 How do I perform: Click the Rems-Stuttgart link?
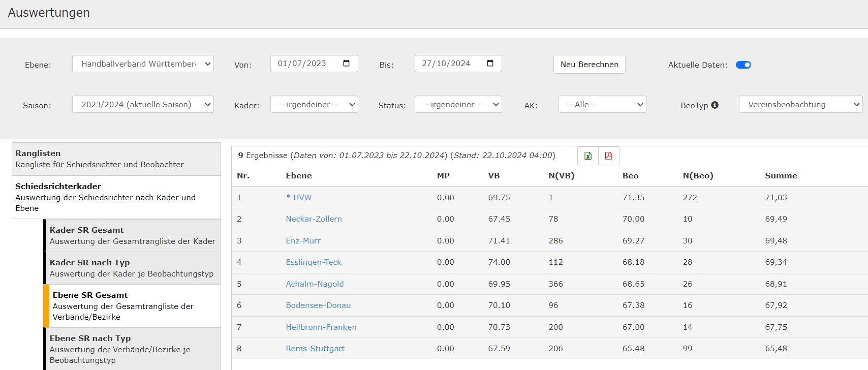(315, 349)
